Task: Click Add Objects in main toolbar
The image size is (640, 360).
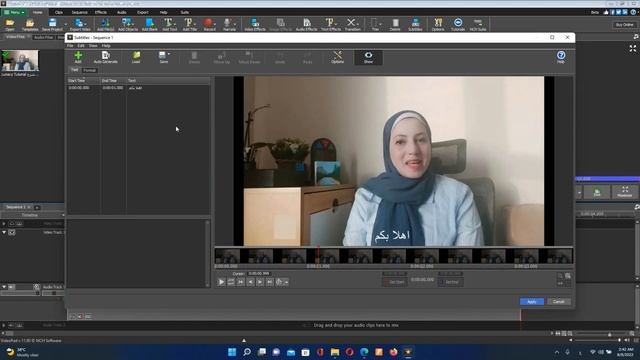Action: (128, 24)
